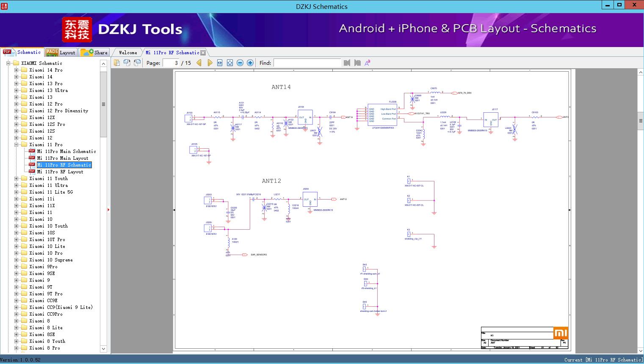The image size is (644, 364).
Task: Click PDF icon of Mi 11Pro Main Schematic
Action: coord(32,151)
